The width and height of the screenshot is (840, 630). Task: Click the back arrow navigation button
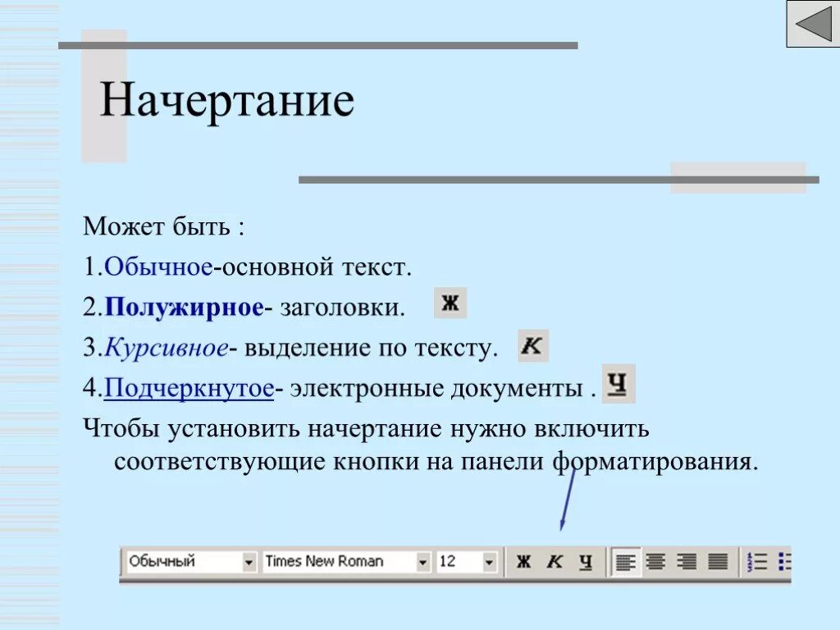click(813, 24)
